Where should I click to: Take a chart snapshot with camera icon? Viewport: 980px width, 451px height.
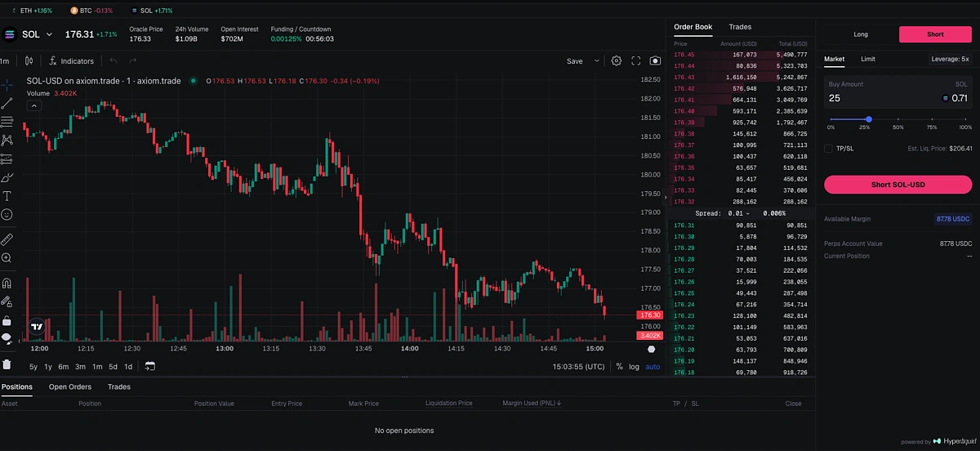655,60
